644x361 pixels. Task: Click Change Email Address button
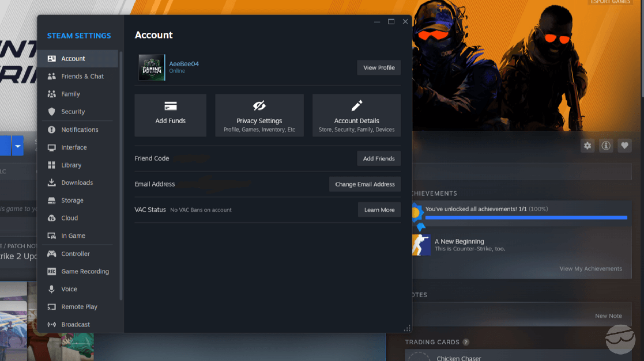tap(365, 184)
